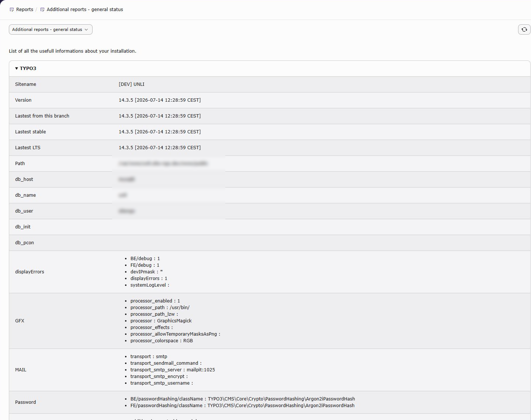This screenshot has height=420, width=531.
Task: Select the 'transport : smtp' entry
Action: (149, 357)
